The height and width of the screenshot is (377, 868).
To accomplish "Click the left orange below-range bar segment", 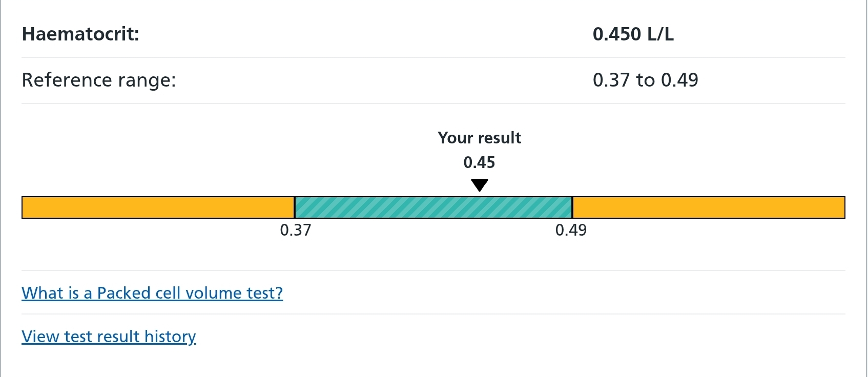I will coord(158,207).
